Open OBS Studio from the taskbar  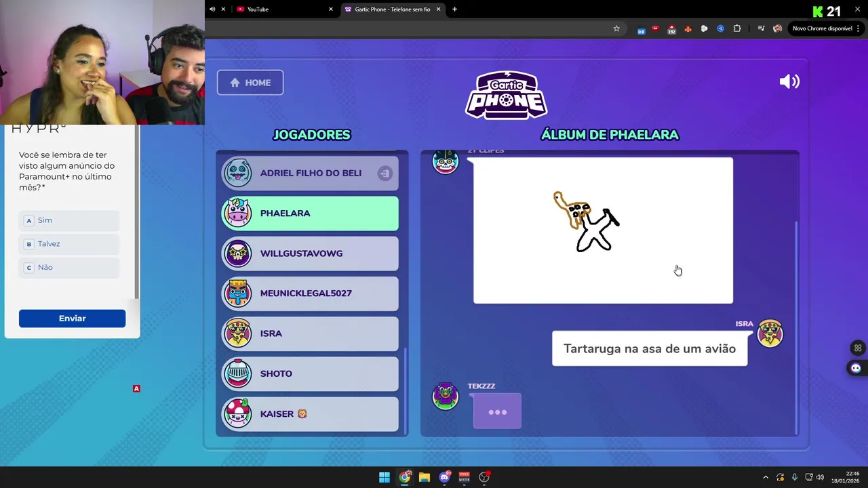coord(484,477)
